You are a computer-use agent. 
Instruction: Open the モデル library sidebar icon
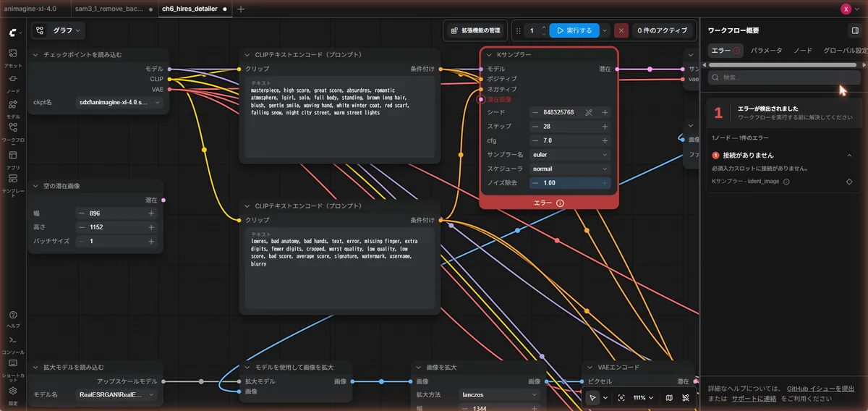point(13,107)
